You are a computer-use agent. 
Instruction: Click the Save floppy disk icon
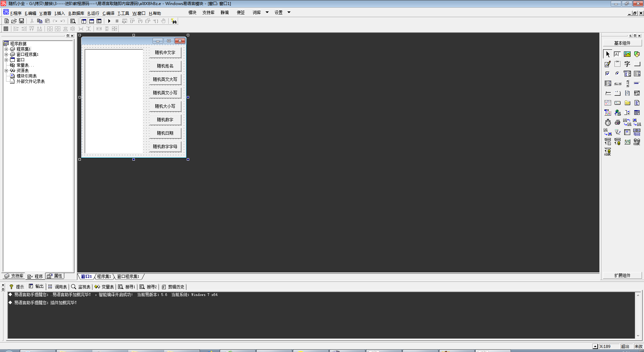click(21, 21)
